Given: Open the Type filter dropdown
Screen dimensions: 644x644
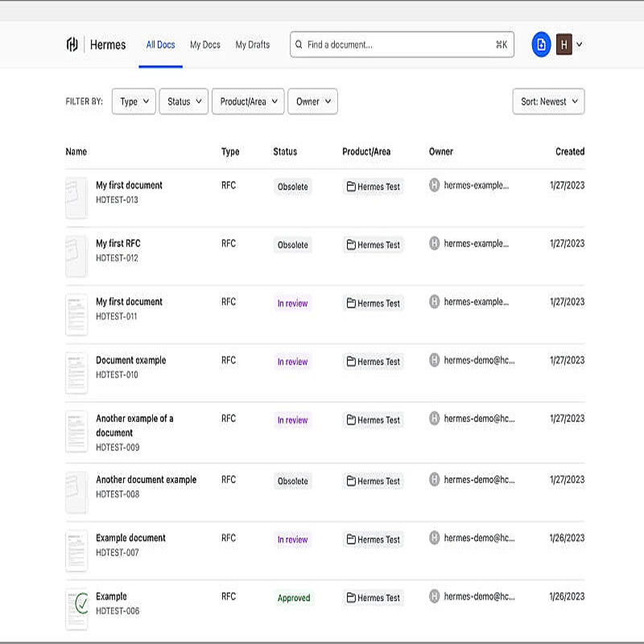Looking at the screenshot, I should [x=133, y=101].
